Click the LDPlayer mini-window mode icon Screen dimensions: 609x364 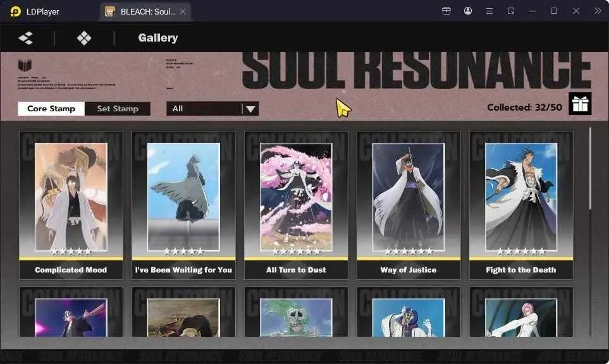tap(511, 11)
